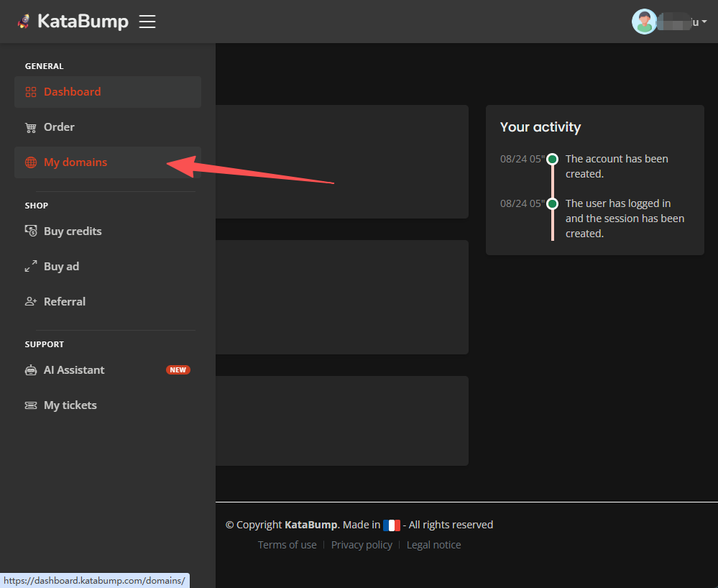This screenshot has width=718, height=588.
Task: Click the Buy credits money icon
Action: 31,231
